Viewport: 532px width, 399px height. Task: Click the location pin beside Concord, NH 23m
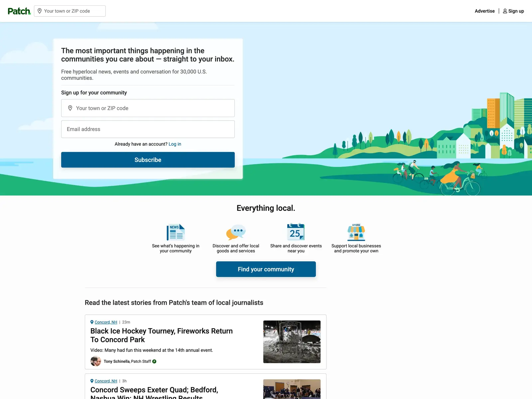(x=92, y=322)
